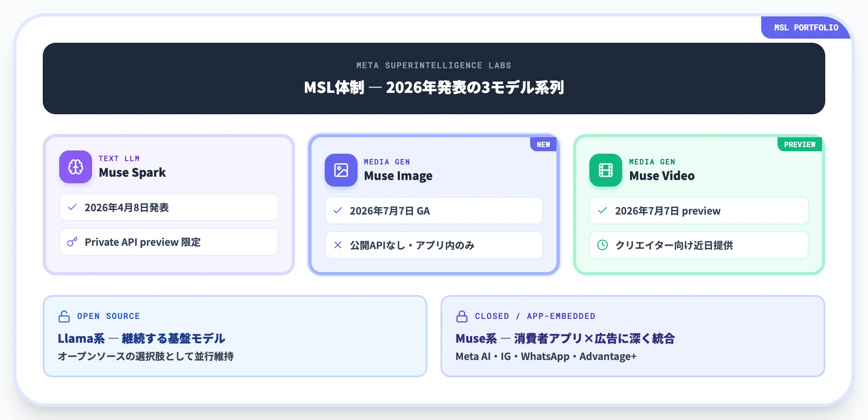Click the closed padlock icon by CLOSED / APP-EMBEDDED
Screen dimensions: 868x420
[x=462, y=316]
